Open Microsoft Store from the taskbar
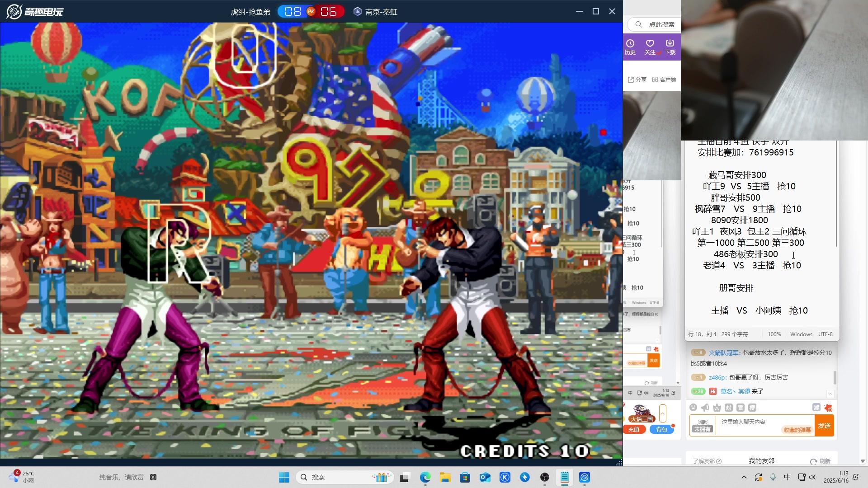868x488 pixels. tap(465, 477)
